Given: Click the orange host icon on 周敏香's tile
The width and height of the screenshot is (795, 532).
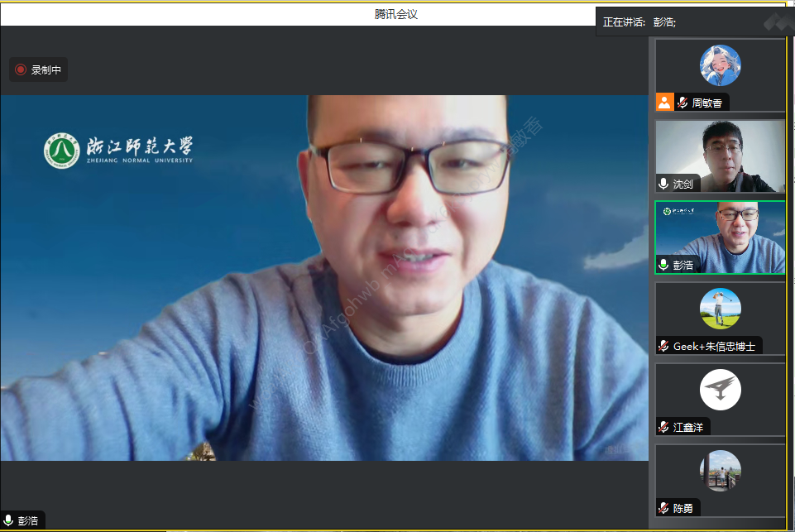Looking at the screenshot, I should tap(664, 103).
